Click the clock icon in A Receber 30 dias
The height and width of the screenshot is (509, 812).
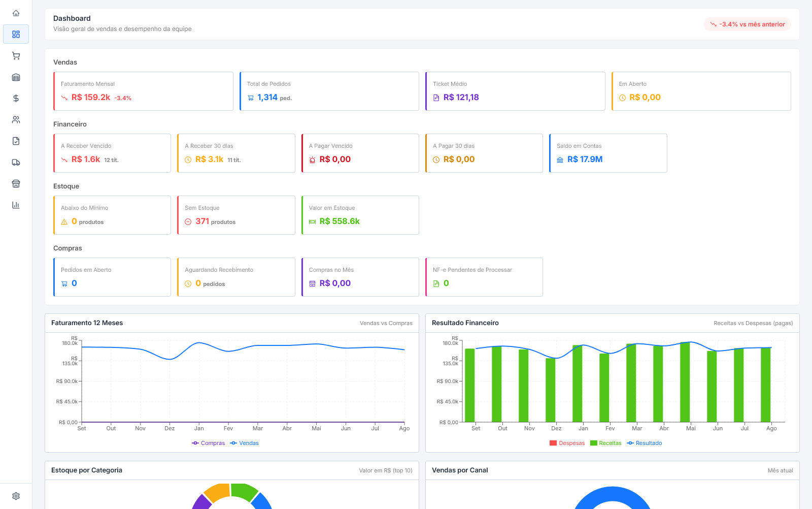[188, 160]
